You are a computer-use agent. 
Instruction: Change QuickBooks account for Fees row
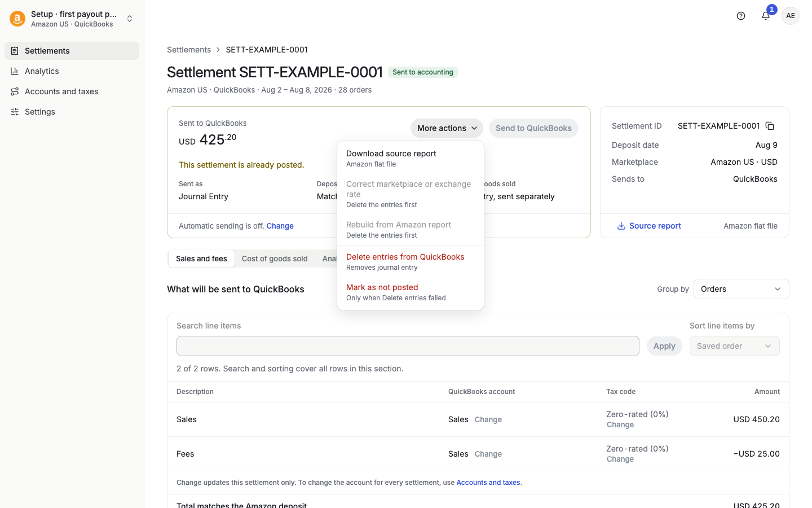(488, 454)
